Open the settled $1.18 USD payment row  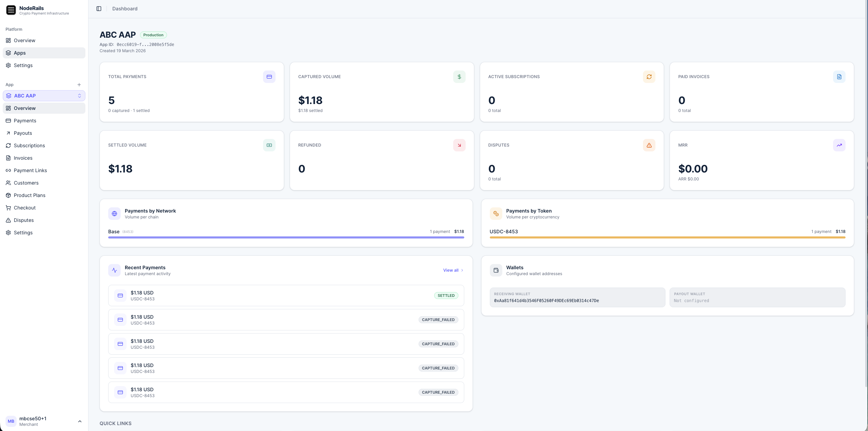coord(286,296)
